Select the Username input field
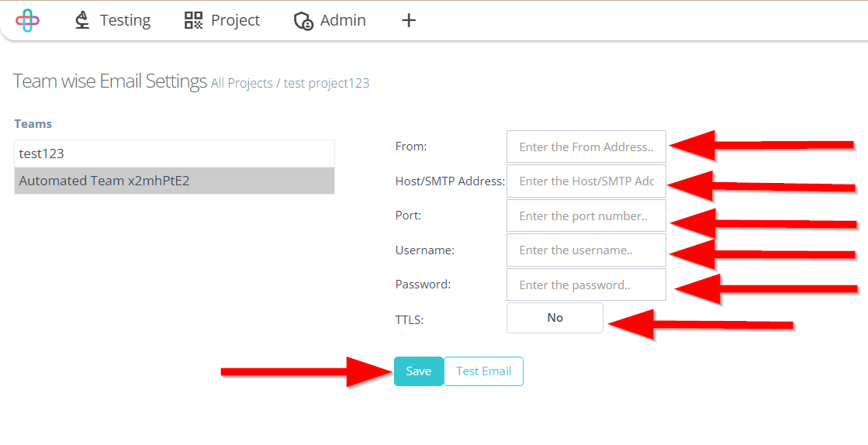 click(586, 250)
